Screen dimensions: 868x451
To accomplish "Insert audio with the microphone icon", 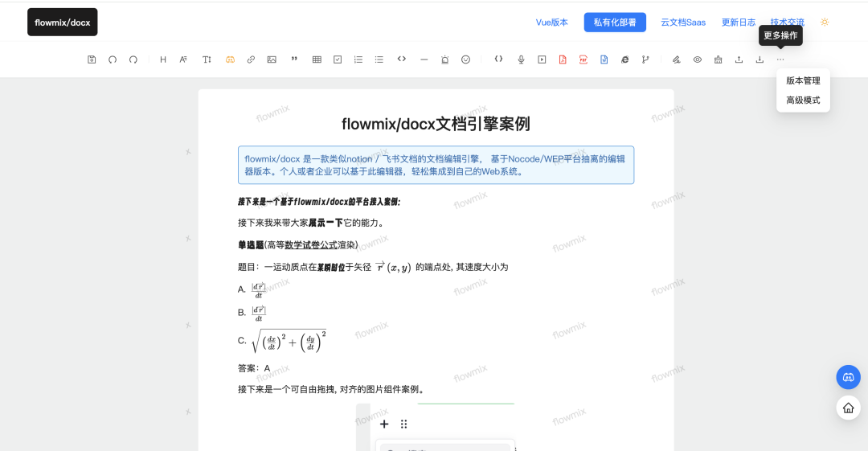I will [x=521, y=59].
